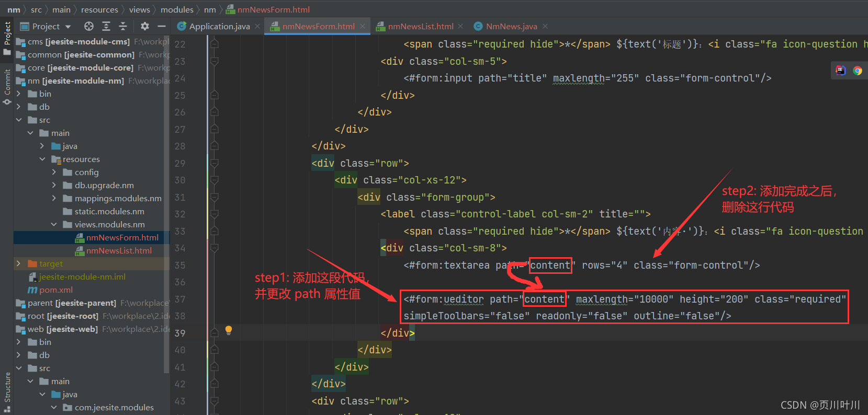
Task: Click breadcrumb nmNewsForm.html in navigation bar
Action: [x=268, y=9]
